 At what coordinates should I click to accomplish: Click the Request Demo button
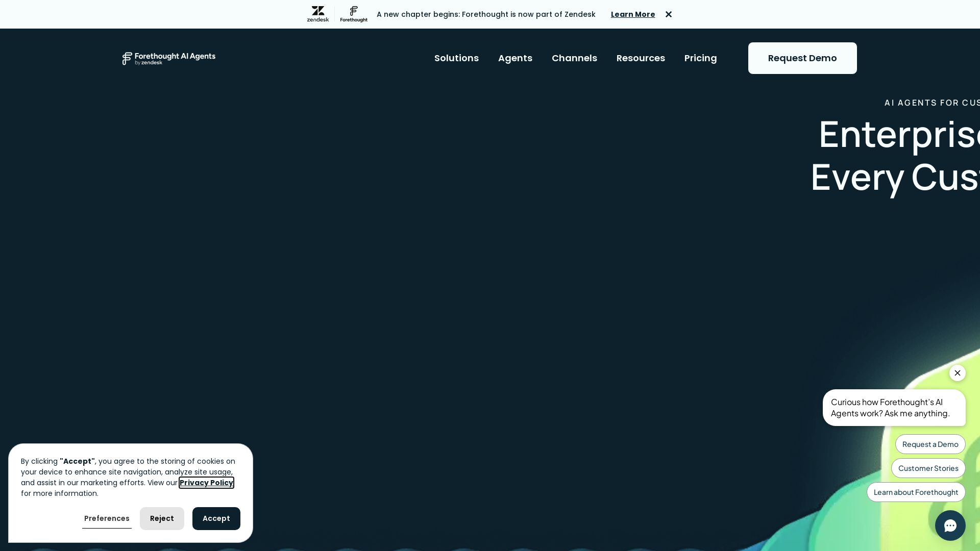[802, 58]
